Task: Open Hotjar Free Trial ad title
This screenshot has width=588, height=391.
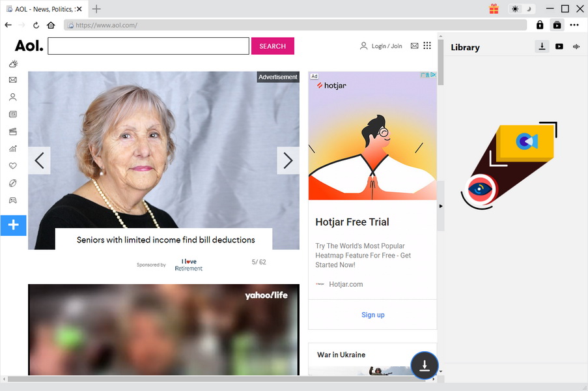Action: [x=352, y=222]
